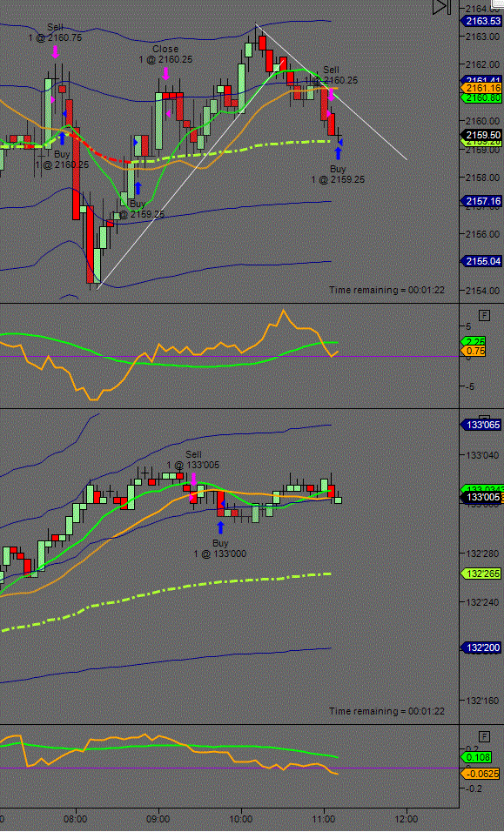Click the 2156.00 price axis label

click(x=482, y=233)
